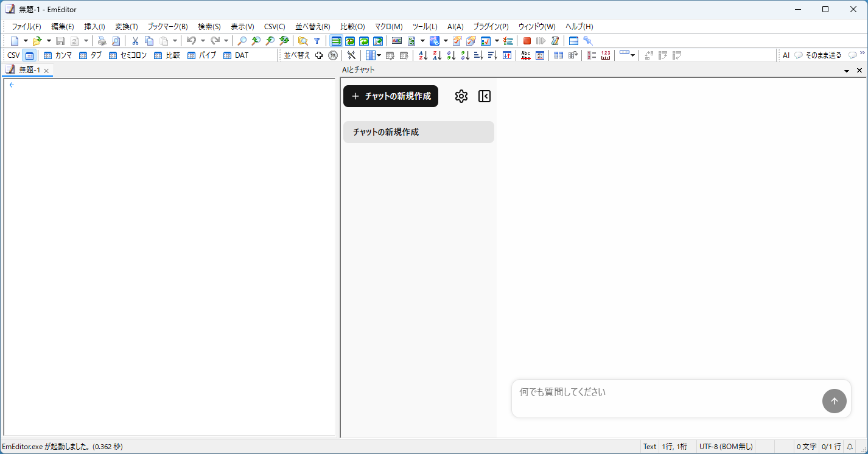Open print preview from the toolbar

pyautogui.click(x=116, y=41)
